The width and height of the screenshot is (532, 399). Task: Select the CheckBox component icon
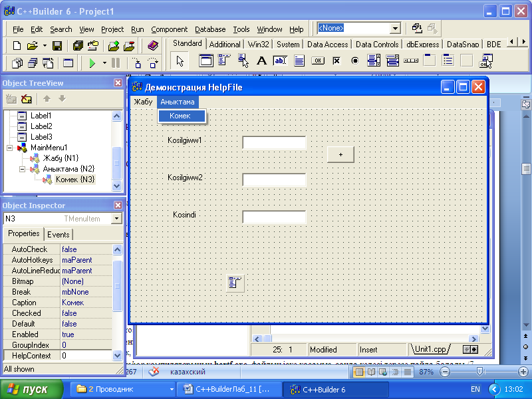click(x=336, y=61)
